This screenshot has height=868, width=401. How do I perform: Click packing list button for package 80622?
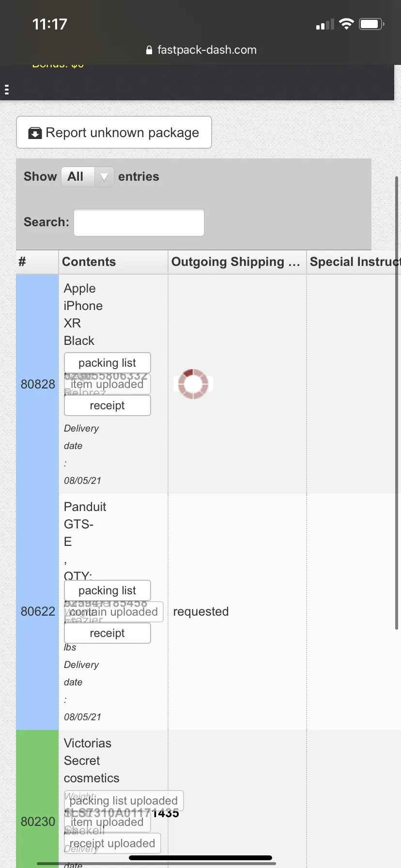[x=108, y=590]
